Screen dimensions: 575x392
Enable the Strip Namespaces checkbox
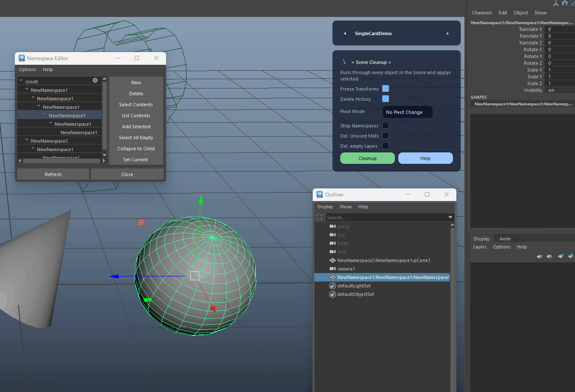(386, 125)
